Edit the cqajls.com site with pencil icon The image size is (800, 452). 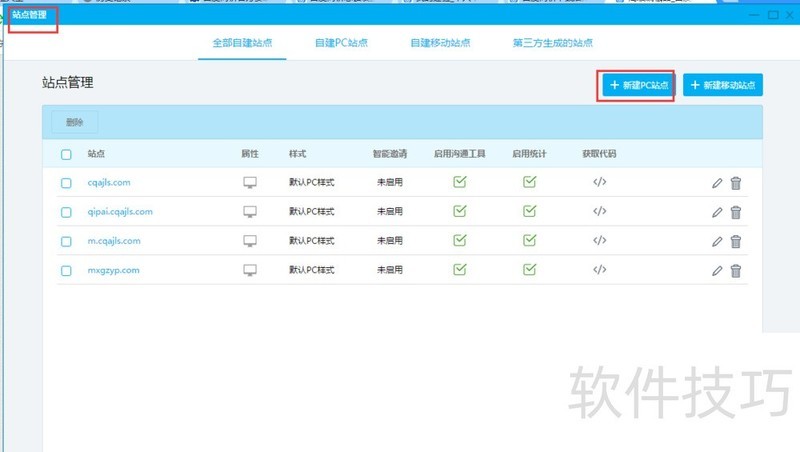717,183
